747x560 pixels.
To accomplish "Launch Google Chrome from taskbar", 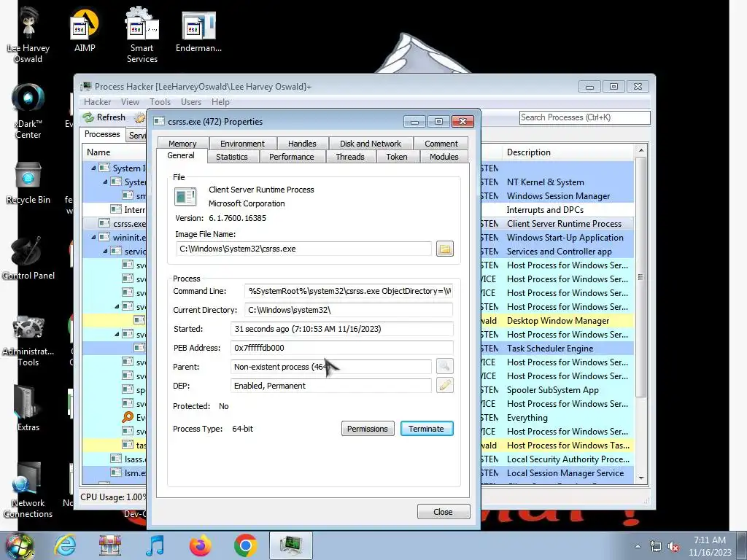I will (x=245, y=545).
